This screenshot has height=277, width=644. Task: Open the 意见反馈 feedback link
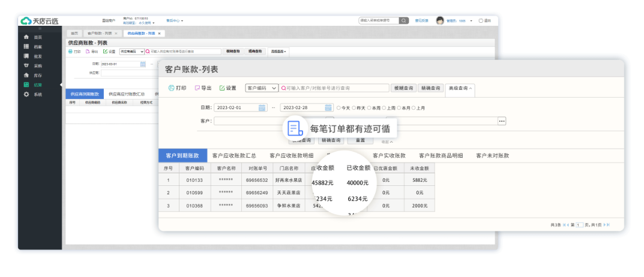tap(421, 20)
